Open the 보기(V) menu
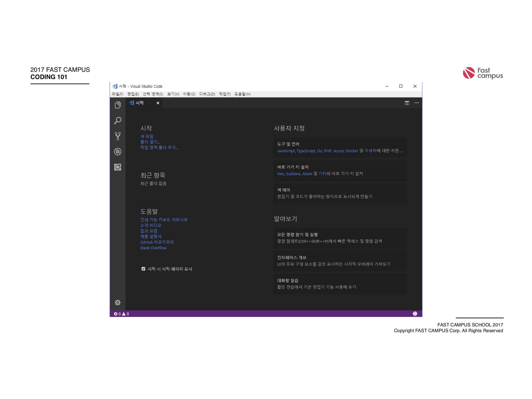 coord(173,94)
